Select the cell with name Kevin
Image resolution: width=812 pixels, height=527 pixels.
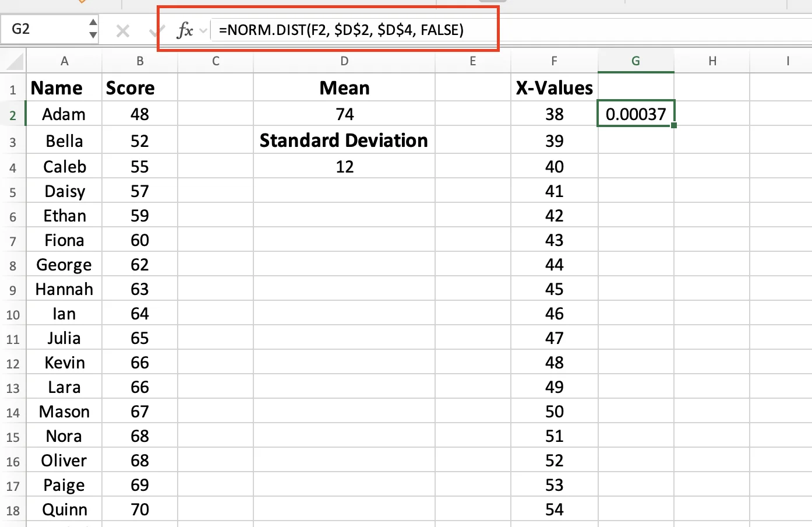64,362
